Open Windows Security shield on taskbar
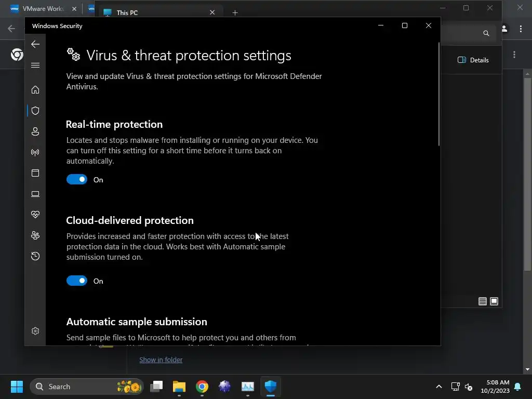 pos(270,387)
